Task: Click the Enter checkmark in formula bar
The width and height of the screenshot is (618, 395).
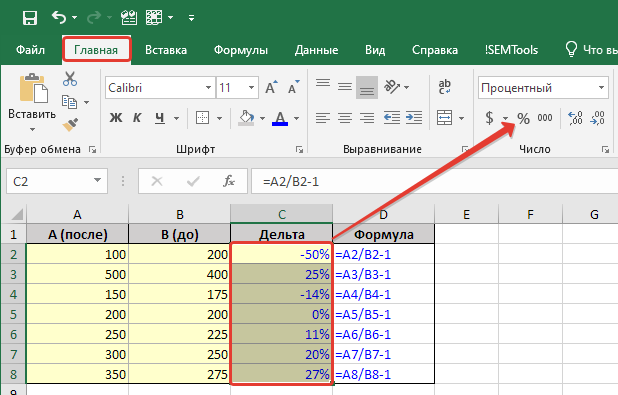Action: (x=193, y=181)
